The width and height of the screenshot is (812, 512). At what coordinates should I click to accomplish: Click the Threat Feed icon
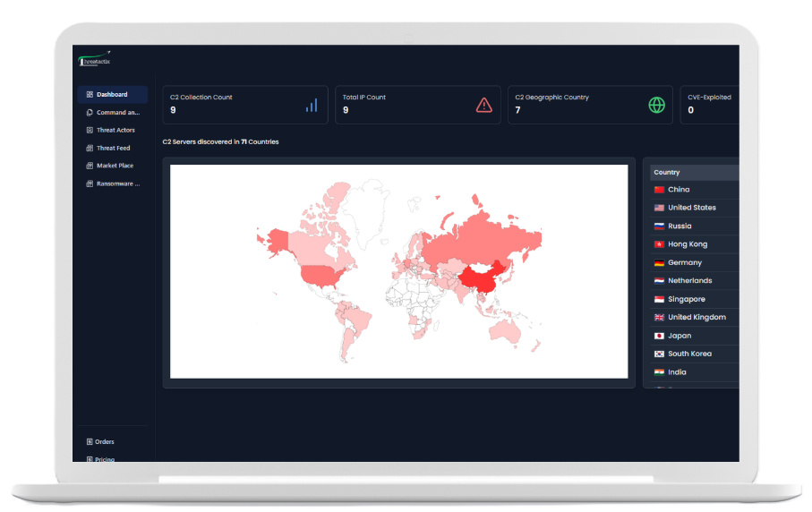click(90, 148)
